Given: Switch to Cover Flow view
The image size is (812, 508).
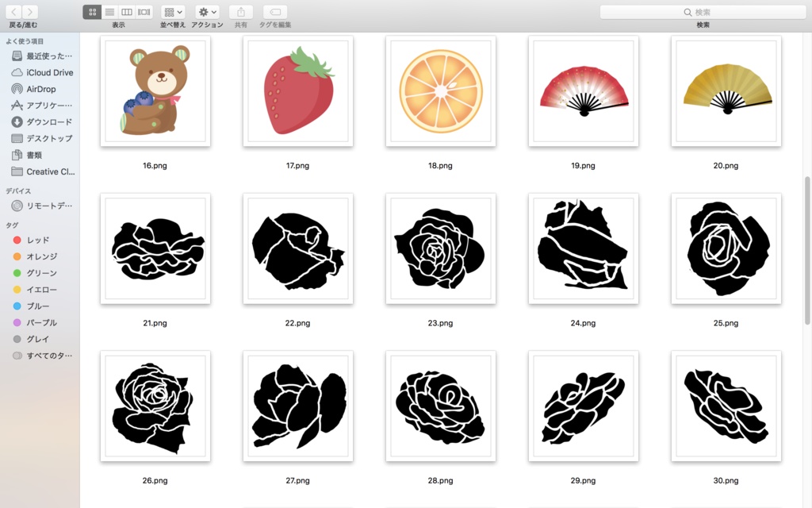Looking at the screenshot, I should click(x=144, y=12).
